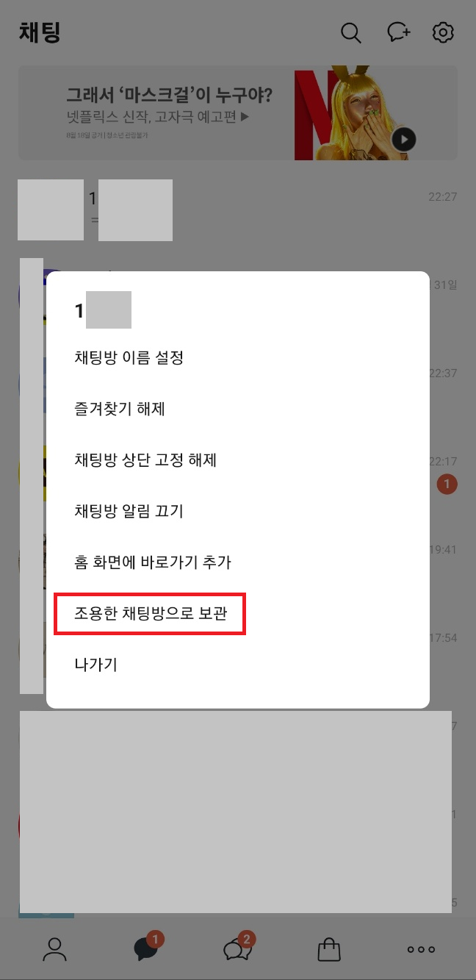Tap the 채팅 header title

tap(39, 32)
